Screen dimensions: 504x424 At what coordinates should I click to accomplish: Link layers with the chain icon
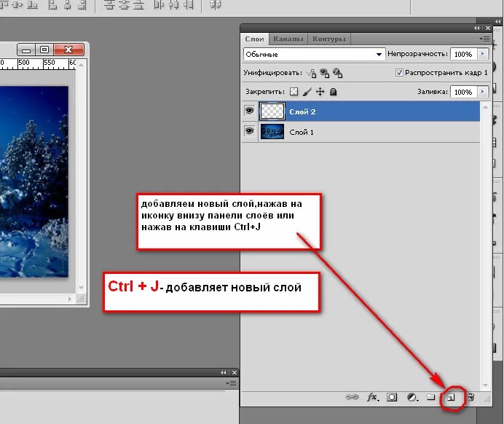point(352,397)
